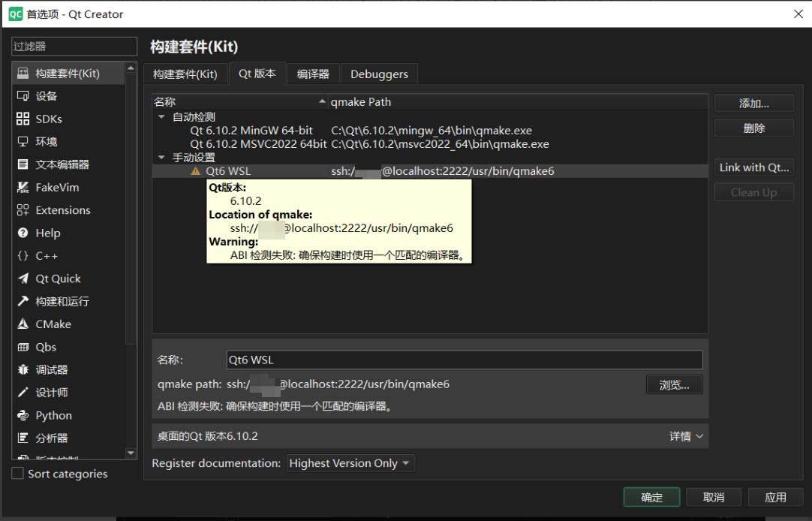Open the 文本编辑器 category icon
Viewport: 812px width, 521px height.
[23, 164]
